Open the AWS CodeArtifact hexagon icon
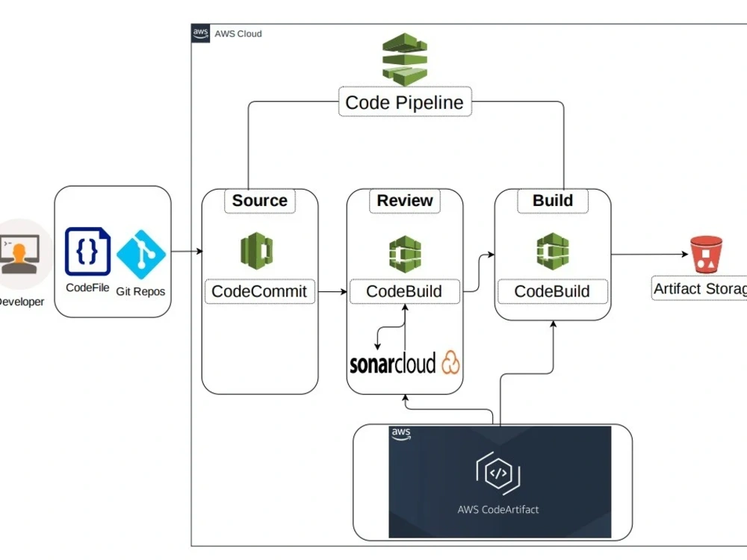This screenshot has height=560, width=747. (498, 473)
